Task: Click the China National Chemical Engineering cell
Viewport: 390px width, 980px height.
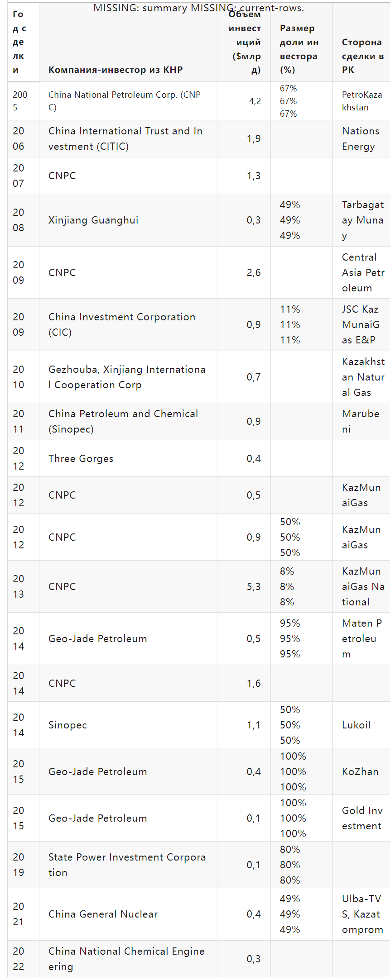Action: [x=126, y=959]
